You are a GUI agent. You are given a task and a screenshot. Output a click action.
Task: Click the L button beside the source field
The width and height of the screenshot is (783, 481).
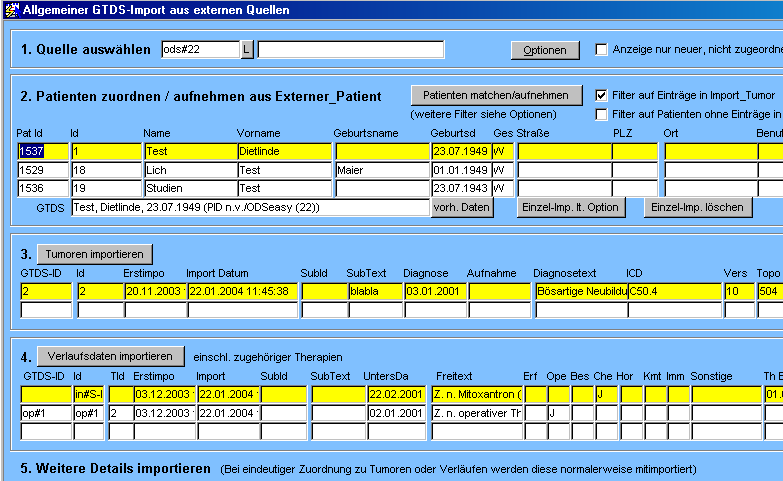(247, 50)
